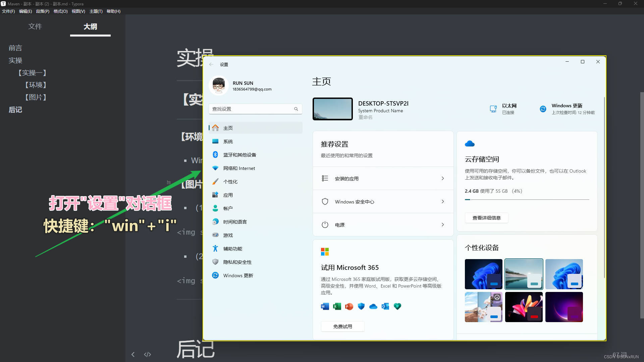Viewport: 644px width, 362px height.
Task: Choose the colorful flower dark theme thumbnail
Action: [x=524, y=307]
